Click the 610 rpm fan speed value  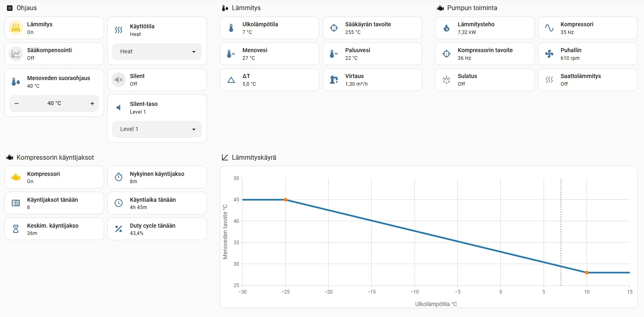[570, 58]
